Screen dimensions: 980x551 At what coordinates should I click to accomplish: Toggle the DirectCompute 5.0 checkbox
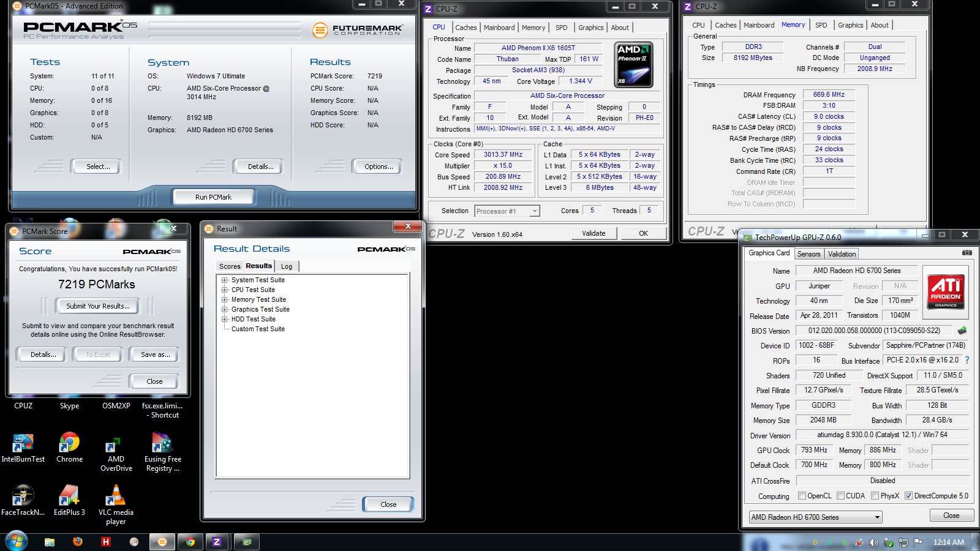tap(909, 496)
